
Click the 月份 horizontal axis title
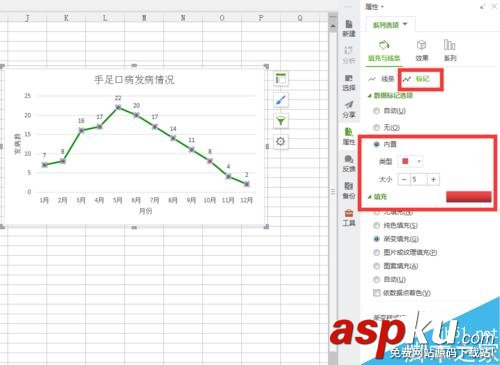point(145,211)
